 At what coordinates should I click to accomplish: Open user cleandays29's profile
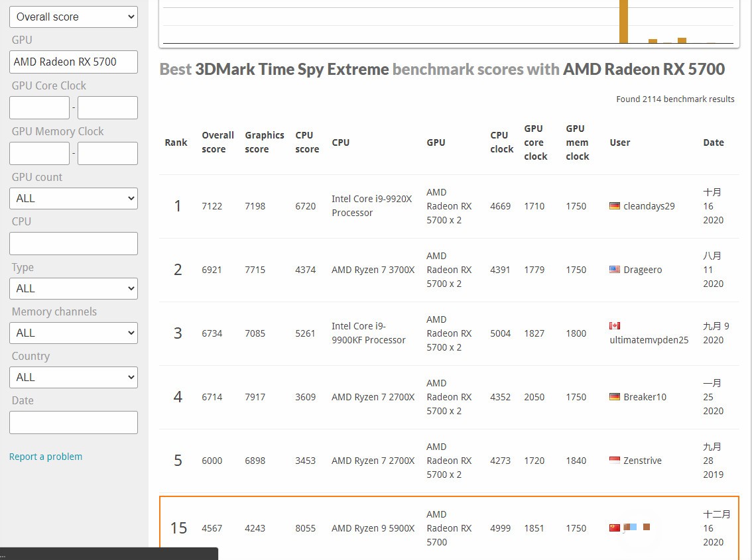pos(649,206)
